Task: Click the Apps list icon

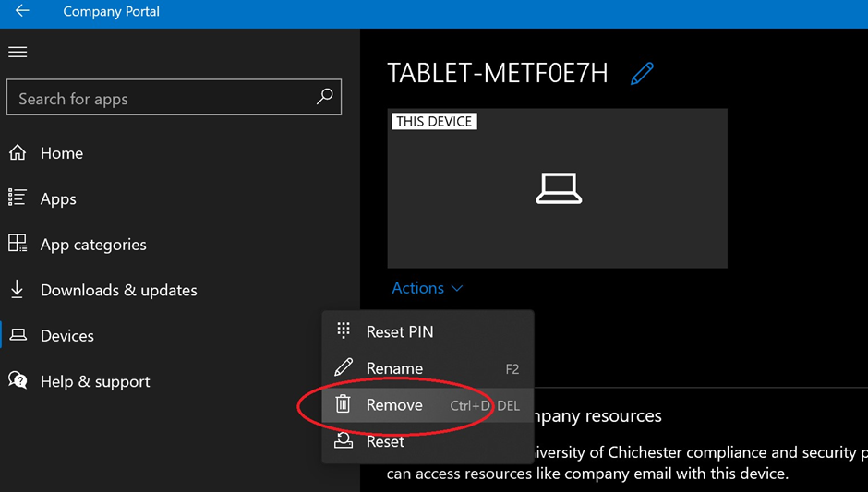Action: pyautogui.click(x=18, y=197)
